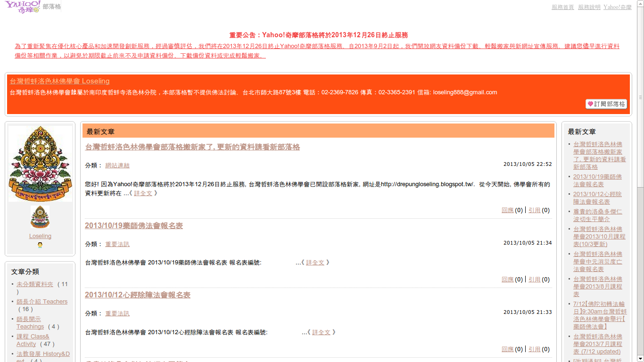Click the bold red 重要公告 announcement heading
Screen dimensions: 644x362
319,35
